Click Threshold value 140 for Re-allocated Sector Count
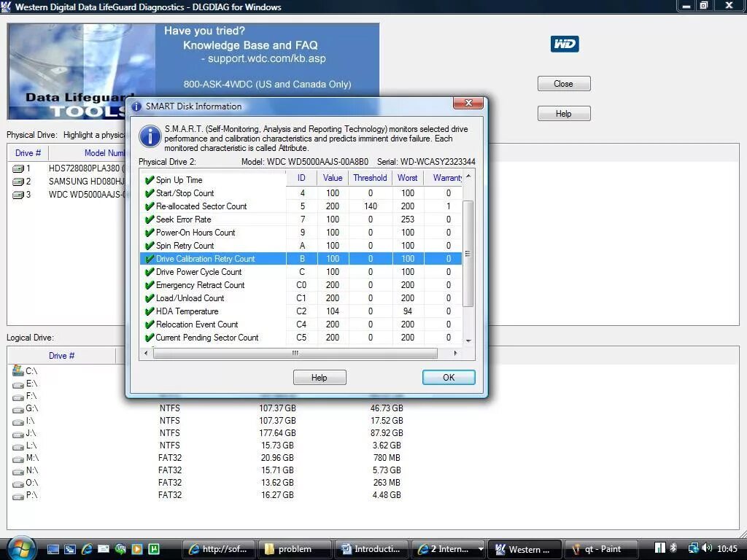Viewport: 747px width, 560px height. click(x=370, y=206)
